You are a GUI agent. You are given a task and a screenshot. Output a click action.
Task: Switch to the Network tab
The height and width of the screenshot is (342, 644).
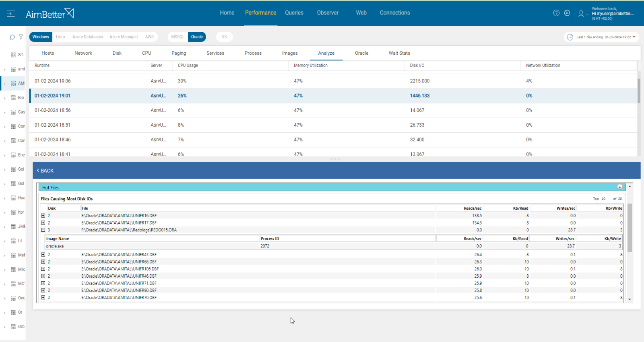83,53
